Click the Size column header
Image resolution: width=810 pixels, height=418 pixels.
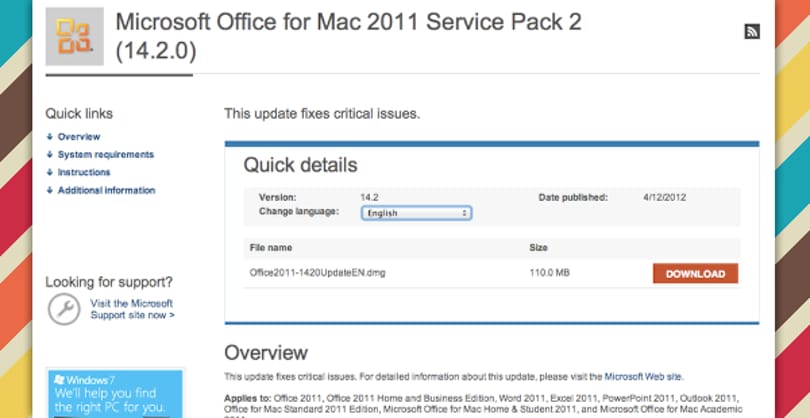click(x=538, y=247)
